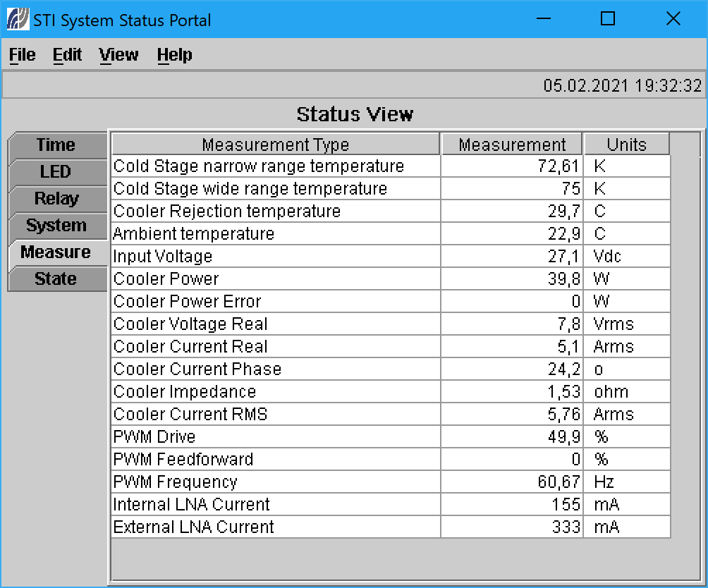Select the 'PWM Frequency' row label
This screenshot has height=588, width=708.
[175, 482]
